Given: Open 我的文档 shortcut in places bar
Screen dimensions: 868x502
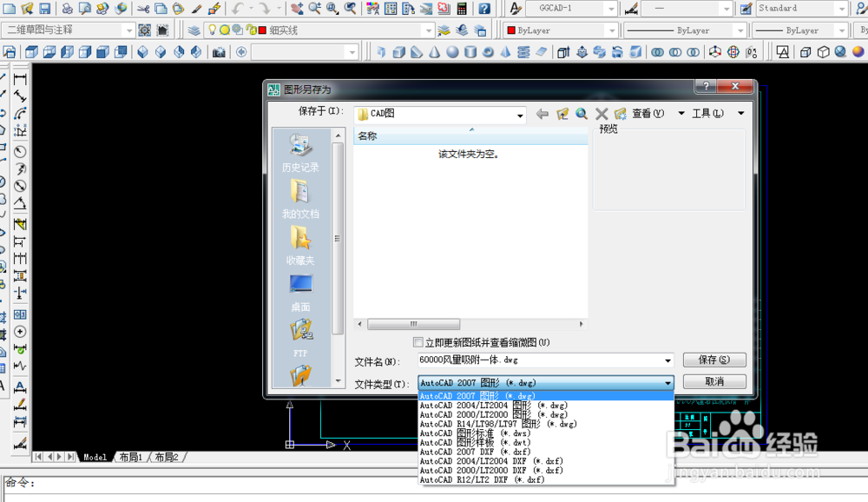Looking at the screenshot, I should tap(300, 200).
